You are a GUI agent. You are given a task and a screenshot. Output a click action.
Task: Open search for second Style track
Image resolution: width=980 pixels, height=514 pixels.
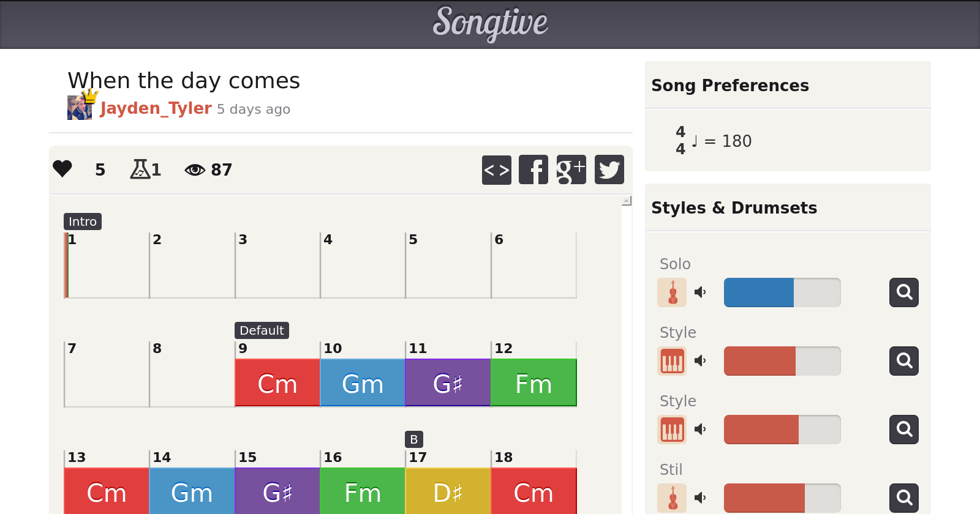click(903, 430)
